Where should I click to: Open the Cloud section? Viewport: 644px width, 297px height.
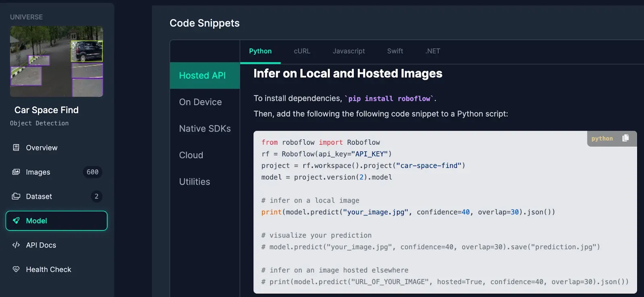(205, 155)
